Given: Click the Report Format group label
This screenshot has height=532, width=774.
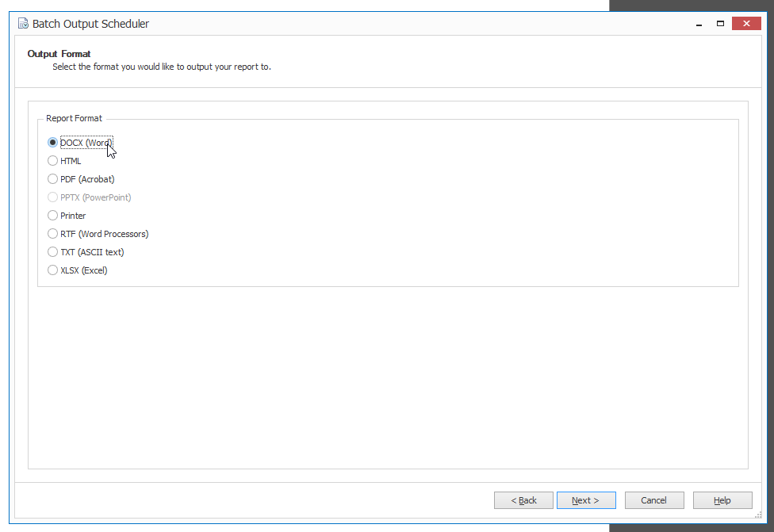Looking at the screenshot, I should coord(74,118).
